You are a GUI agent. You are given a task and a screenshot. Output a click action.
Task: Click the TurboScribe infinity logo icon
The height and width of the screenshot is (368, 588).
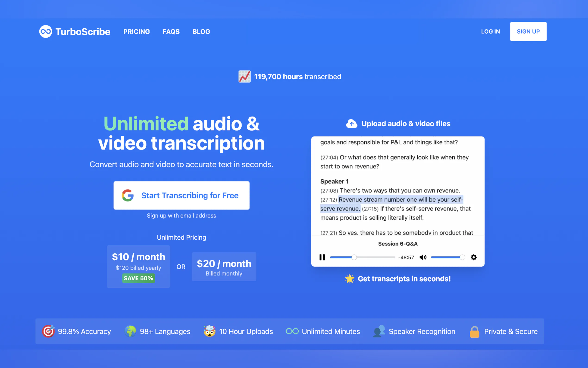click(45, 31)
